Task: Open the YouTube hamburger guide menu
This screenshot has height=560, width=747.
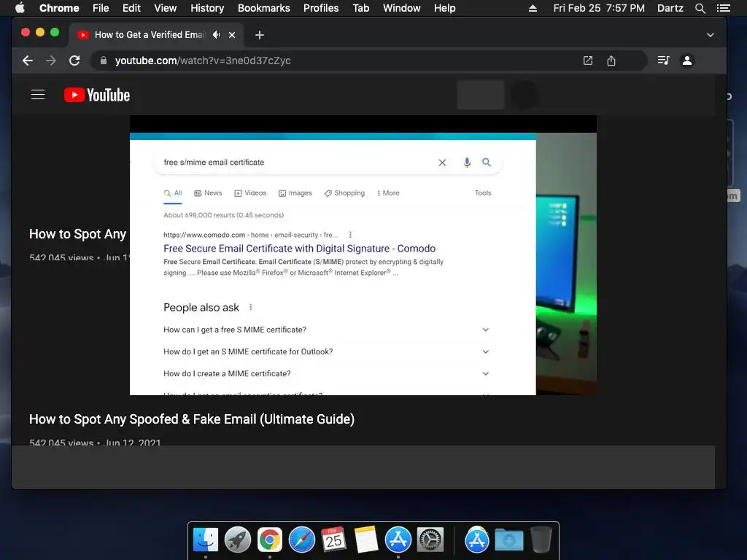Action: (38, 95)
